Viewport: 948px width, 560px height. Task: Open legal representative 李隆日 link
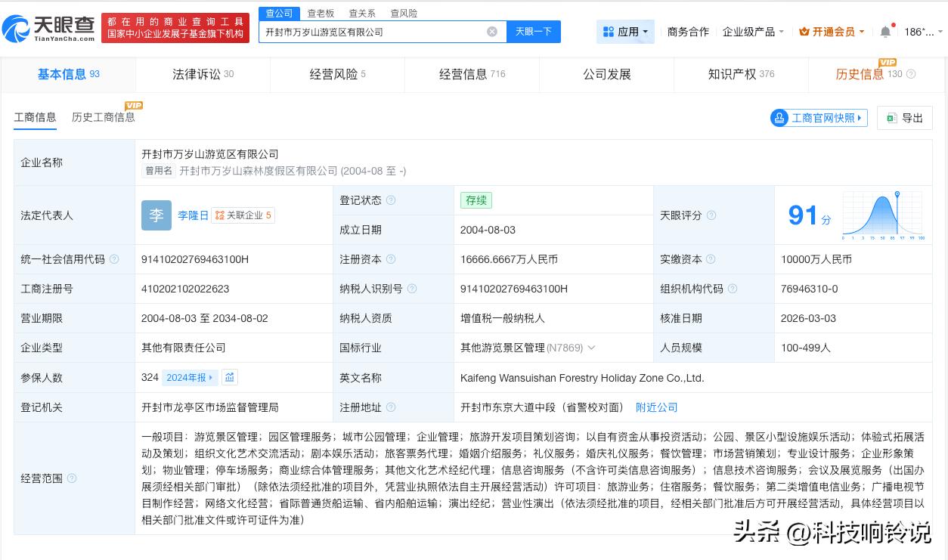193,215
